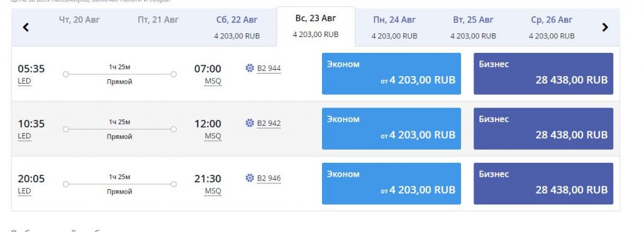Select the Пн, 24 Авг date tab
The image size is (644, 232).
click(394, 27)
